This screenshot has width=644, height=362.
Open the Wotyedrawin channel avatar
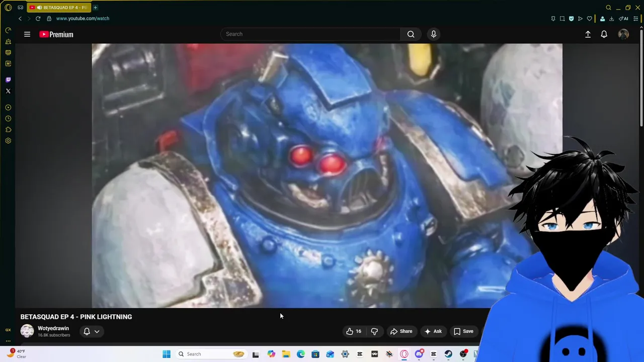pyautogui.click(x=27, y=331)
